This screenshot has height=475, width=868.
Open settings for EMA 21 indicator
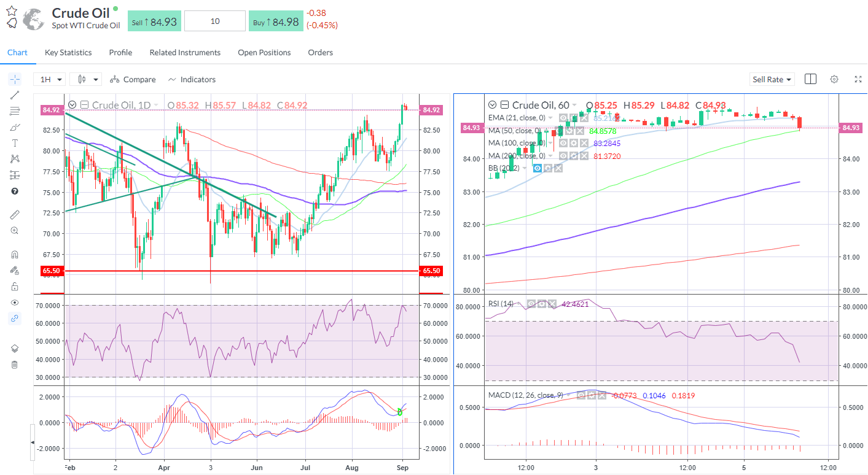click(574, 118)
